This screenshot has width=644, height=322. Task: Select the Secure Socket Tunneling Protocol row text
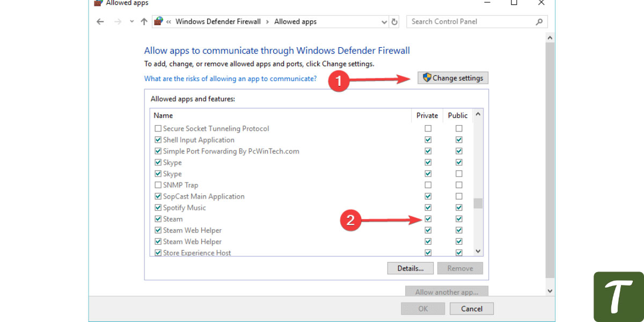tap(216, 129)
